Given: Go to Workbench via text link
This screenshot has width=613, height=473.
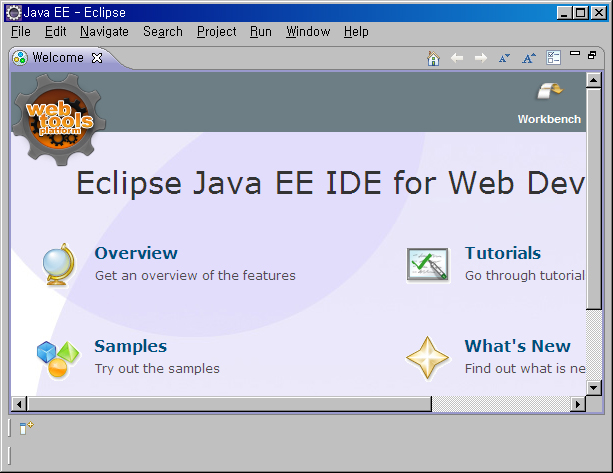Looking at the screenshot, I should pos(549,119).
